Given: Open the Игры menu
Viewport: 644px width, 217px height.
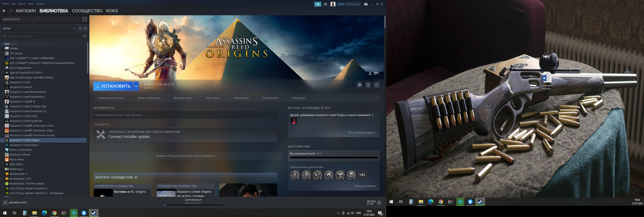Looking at the screenshot, I should coord(31,4).
